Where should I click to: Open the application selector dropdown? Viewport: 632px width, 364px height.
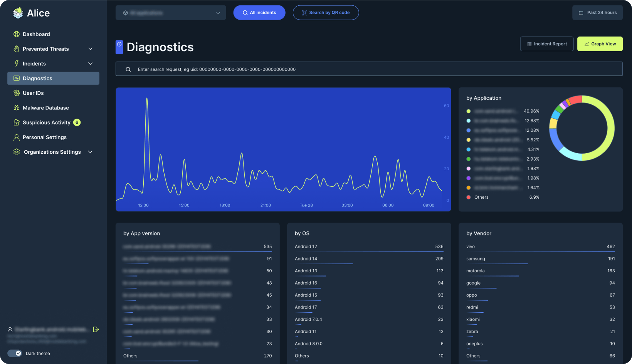[x=171, y=13]
